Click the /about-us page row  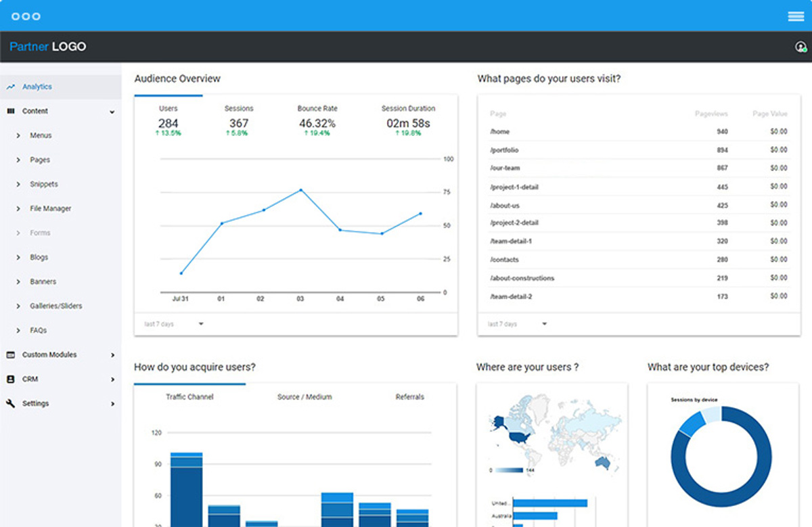[639, 205]
